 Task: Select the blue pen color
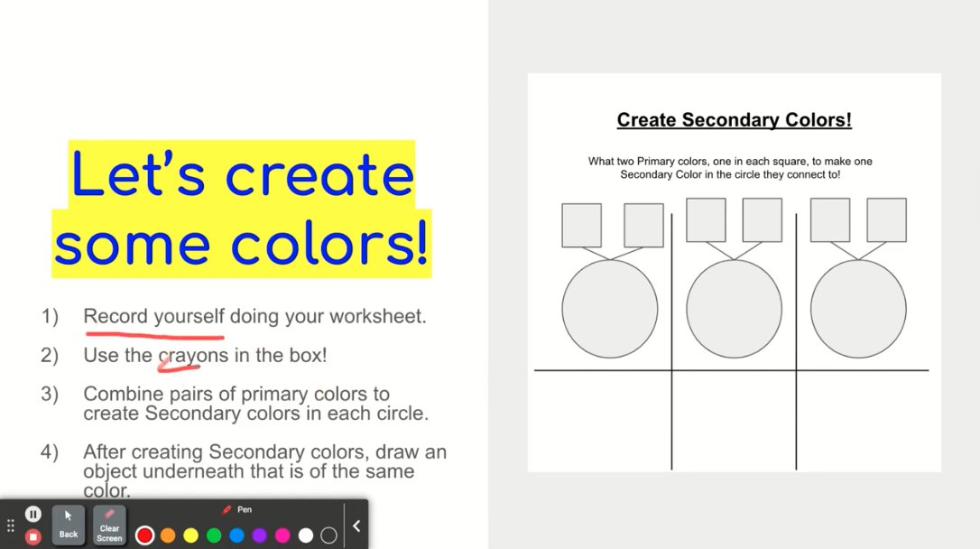[236, 535]
